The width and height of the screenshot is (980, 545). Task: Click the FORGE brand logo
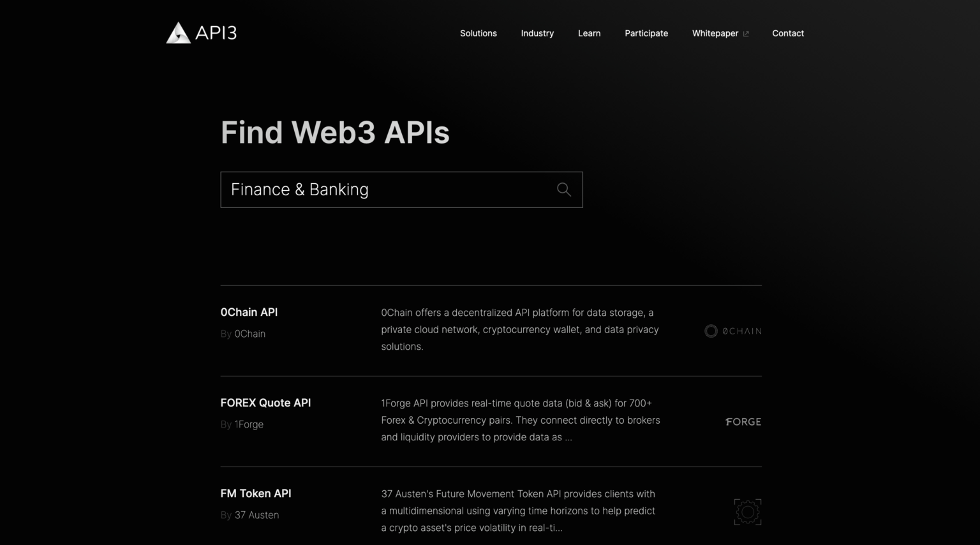743,422
